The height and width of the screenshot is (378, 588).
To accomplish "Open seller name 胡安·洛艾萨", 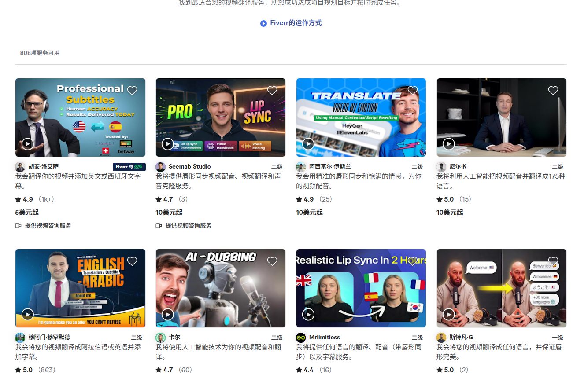I will point(44,167).
